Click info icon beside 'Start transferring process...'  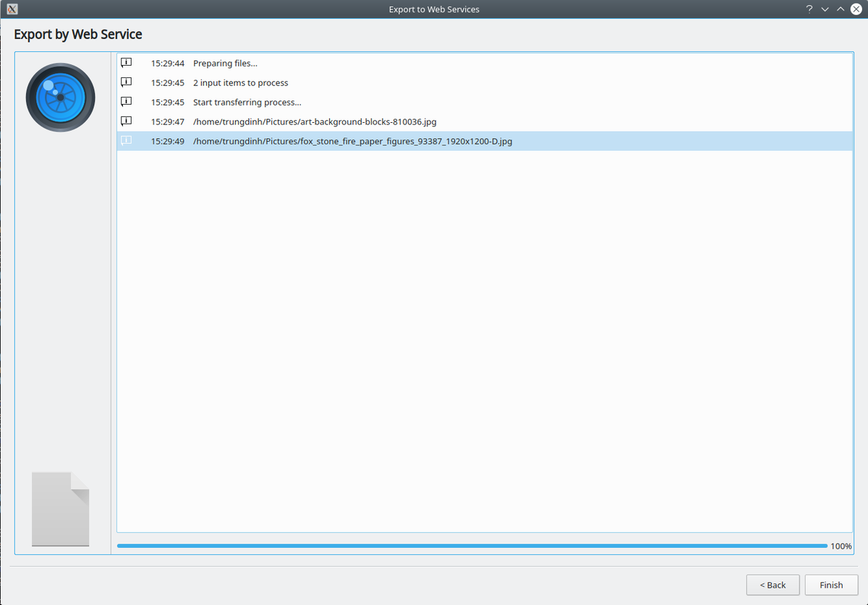tap(126, 102)
